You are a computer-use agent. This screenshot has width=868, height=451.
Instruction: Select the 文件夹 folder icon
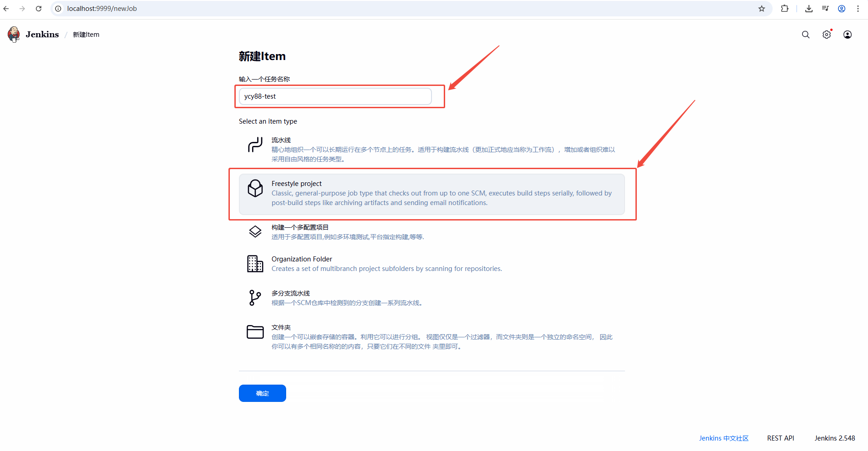255,332
